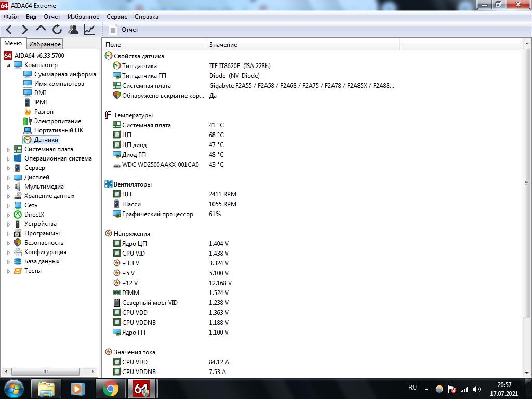Select Имя компьютера tree item
The image size is (532, 399).
59,84
